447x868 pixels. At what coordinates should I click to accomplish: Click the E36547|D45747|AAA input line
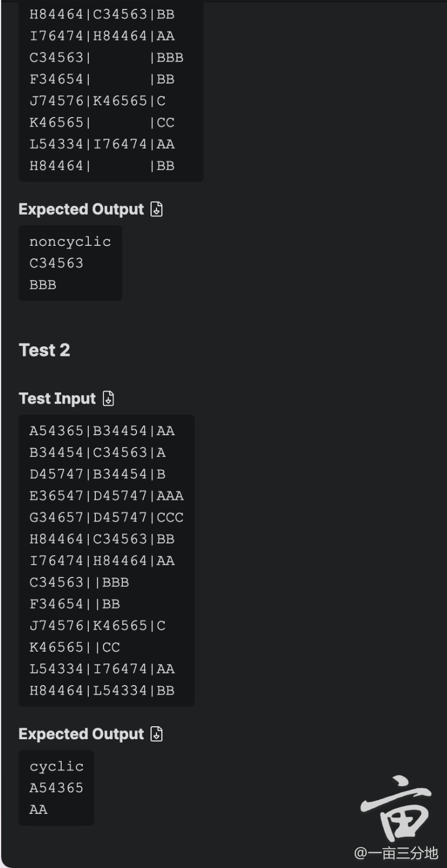click(x=106, y=496)
